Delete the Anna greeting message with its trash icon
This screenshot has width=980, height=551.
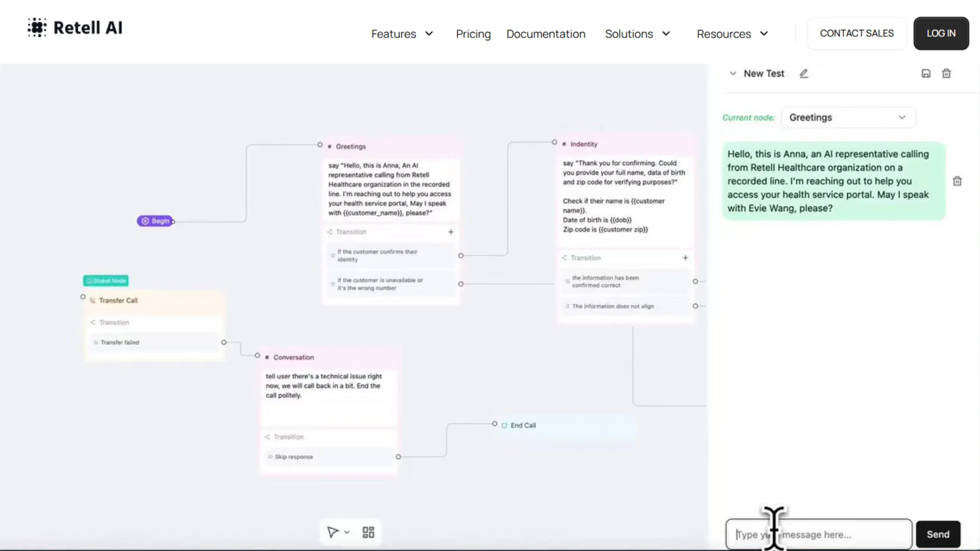coord(957,181)
